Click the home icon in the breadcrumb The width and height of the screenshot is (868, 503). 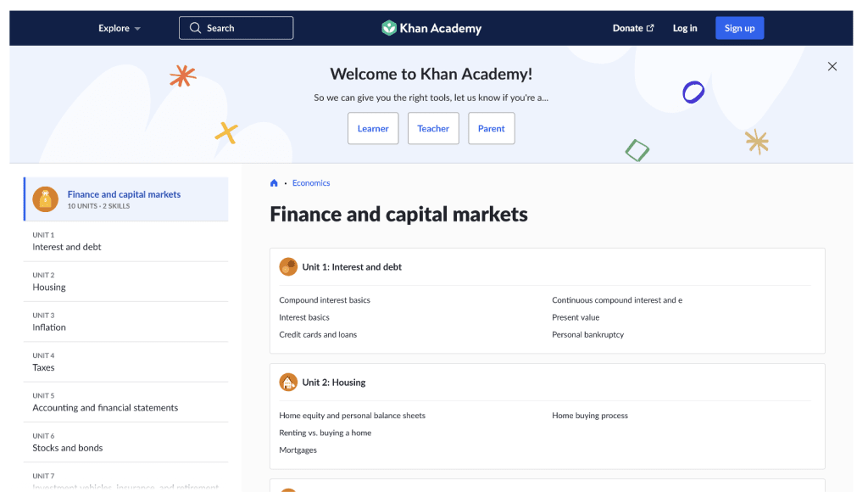[274, 183]
